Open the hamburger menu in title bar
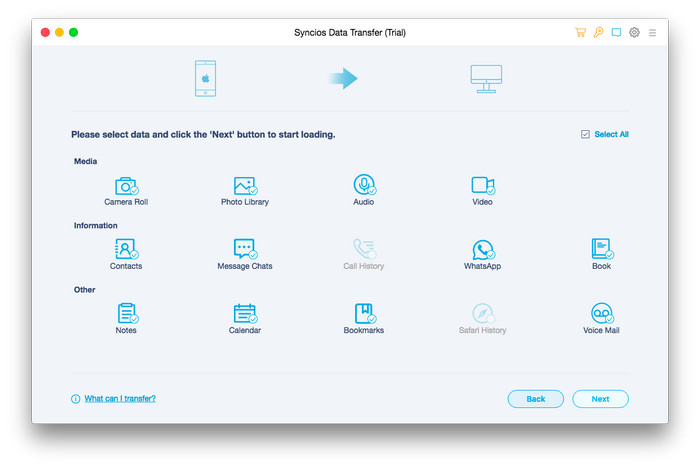This screenshot has width=700, height=469. 652,33
